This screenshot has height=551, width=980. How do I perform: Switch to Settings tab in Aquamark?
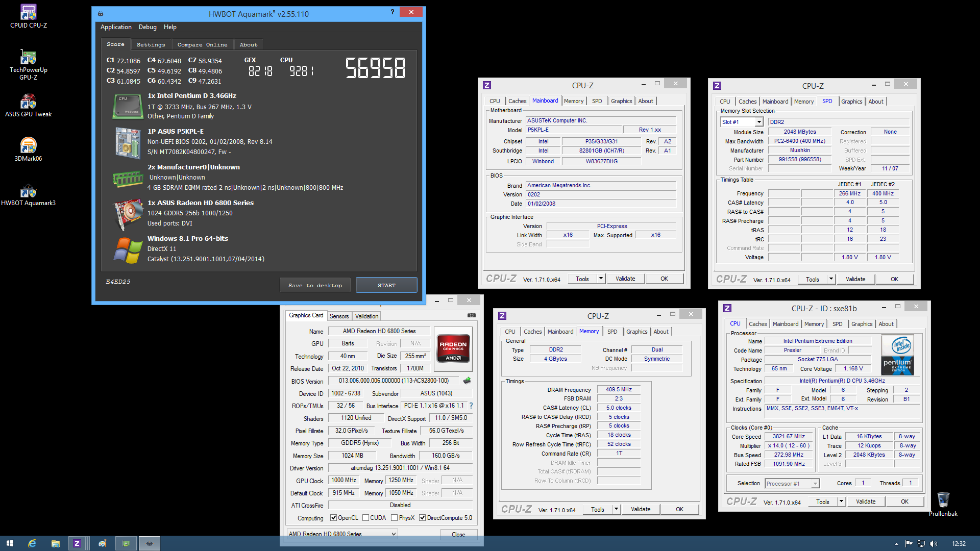(x=151, y=44)
